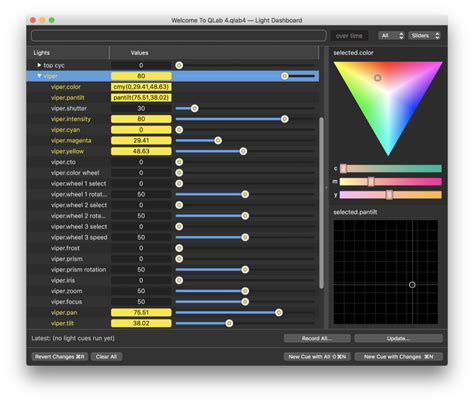This screenshot has height=403, width=474.
Task: Click the Record All button
Action: [317, 338]
